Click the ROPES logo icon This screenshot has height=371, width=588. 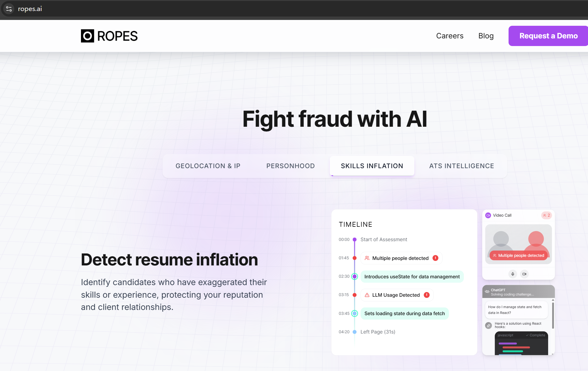(x=87, y=36)
